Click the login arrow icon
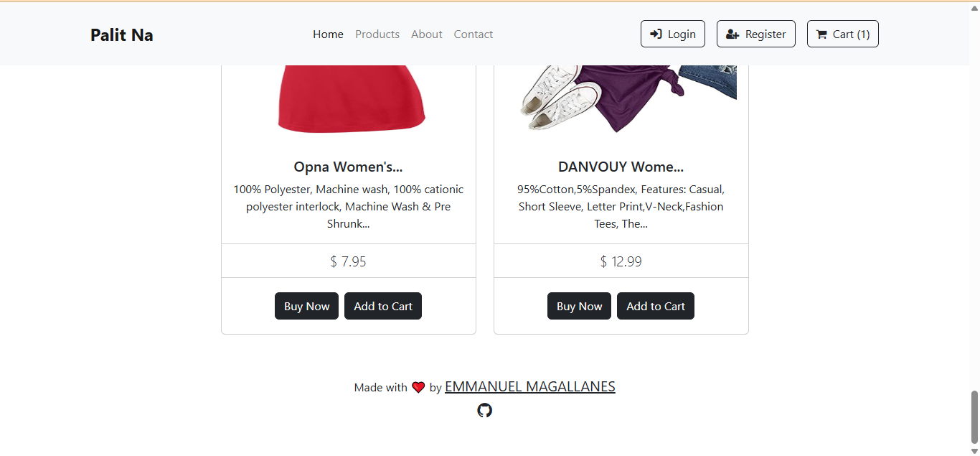The height and width of the screenshot is (456, 980). (x=656, y=34)
